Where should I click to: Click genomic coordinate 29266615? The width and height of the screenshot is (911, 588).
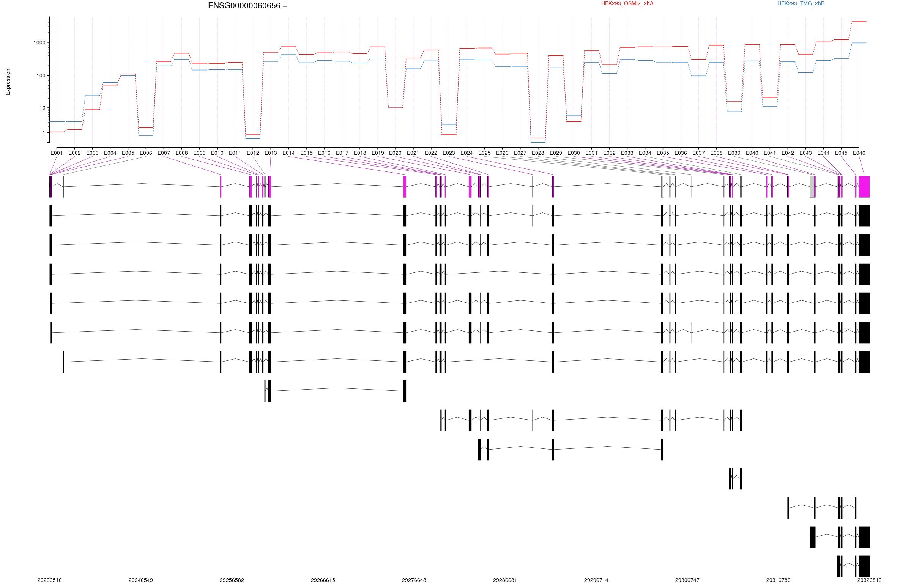pyautogui.click(x=323, y=580)
